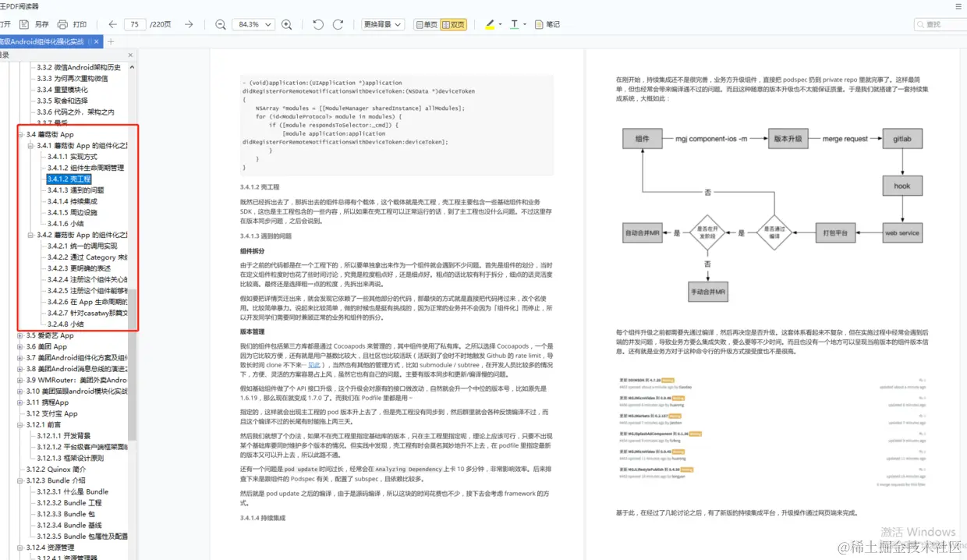Screen dimensions: 967x560
Task: Open highlighter color dropdown arrow
Action: click(500, 24)
